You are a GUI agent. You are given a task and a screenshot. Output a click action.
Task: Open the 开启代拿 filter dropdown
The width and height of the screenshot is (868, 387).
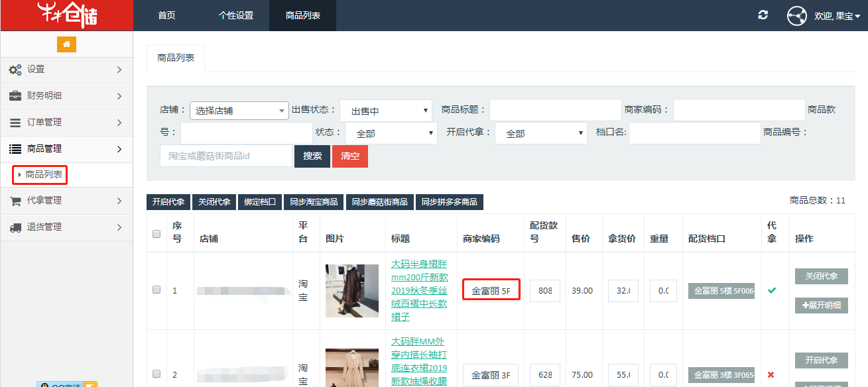(x=540, y=133)
